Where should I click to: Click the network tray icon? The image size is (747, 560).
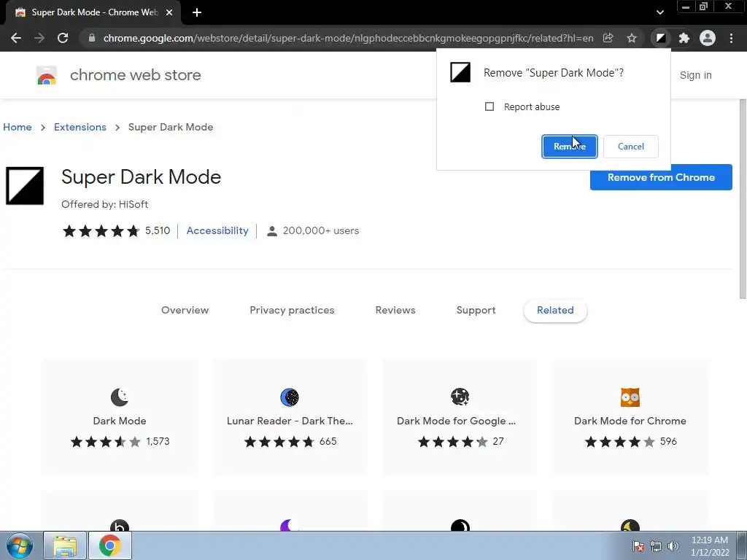click(x=656, y=546)
